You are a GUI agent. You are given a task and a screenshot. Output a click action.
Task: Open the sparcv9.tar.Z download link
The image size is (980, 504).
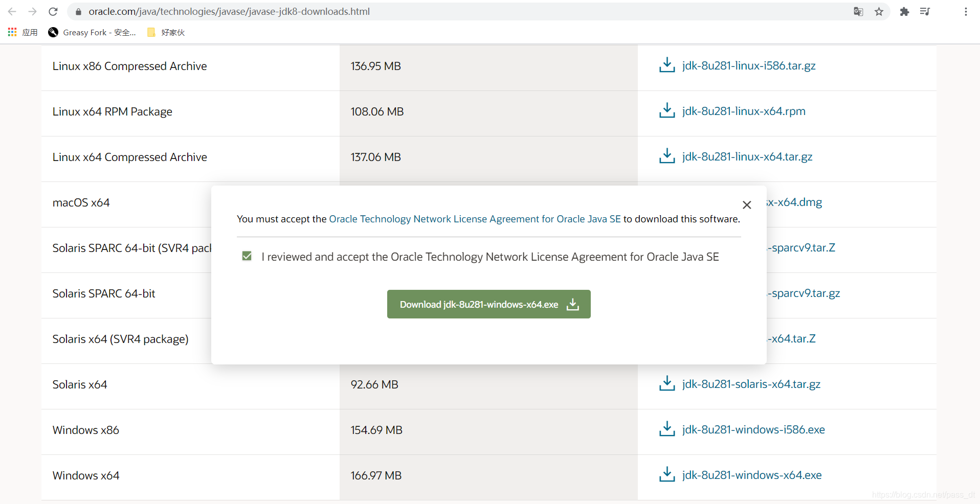801,247
